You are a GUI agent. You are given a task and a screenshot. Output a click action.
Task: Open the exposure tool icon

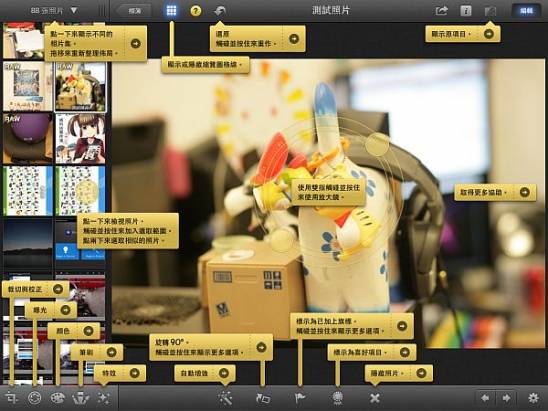pyautogui.click(x=34, y=398)
